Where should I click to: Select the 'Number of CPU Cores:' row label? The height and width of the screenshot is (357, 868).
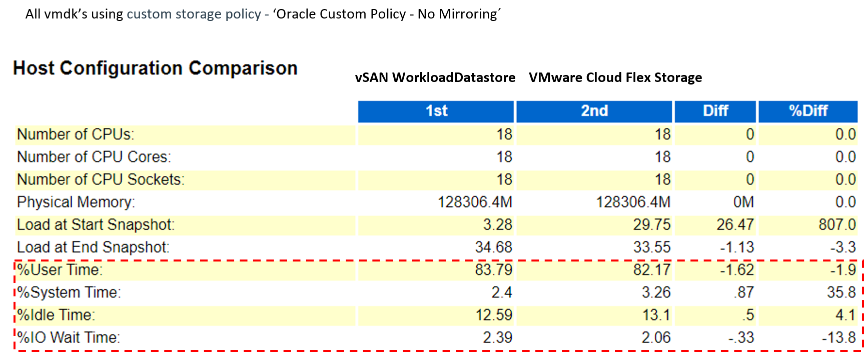click(94, 157)
